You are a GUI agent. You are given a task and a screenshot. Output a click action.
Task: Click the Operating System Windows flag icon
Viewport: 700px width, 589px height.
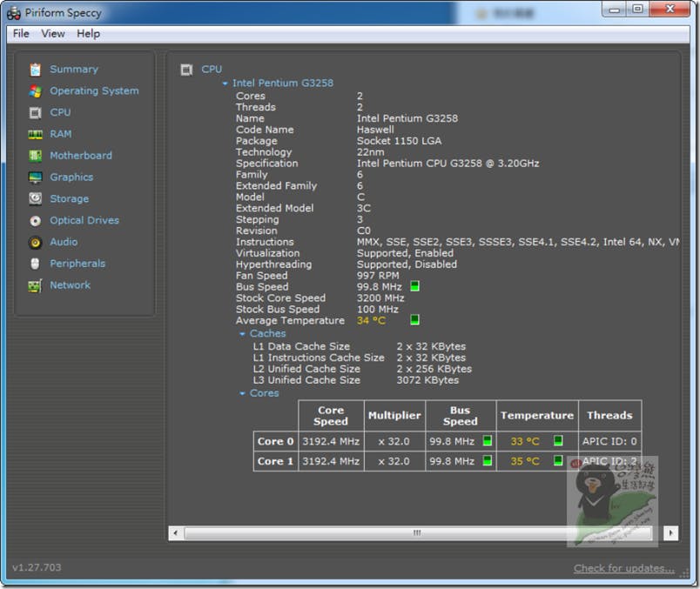(36, 91)
